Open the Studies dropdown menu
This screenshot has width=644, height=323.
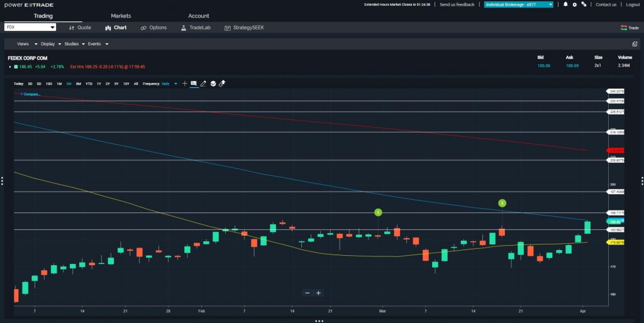click(75, 44)
